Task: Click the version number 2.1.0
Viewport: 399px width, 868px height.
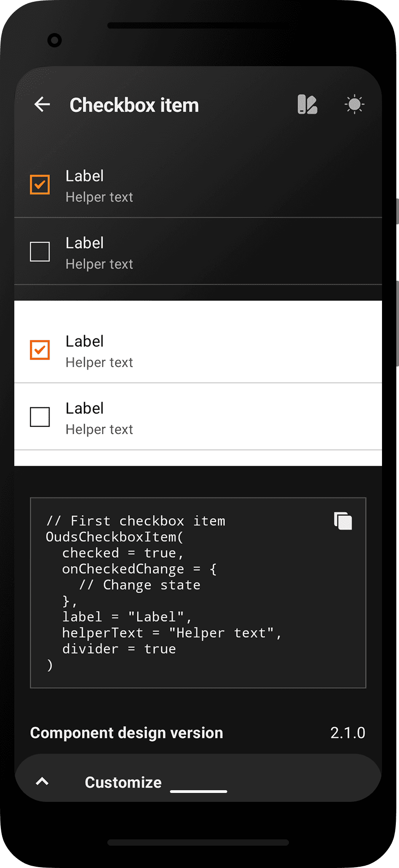Action: point(348,733)
